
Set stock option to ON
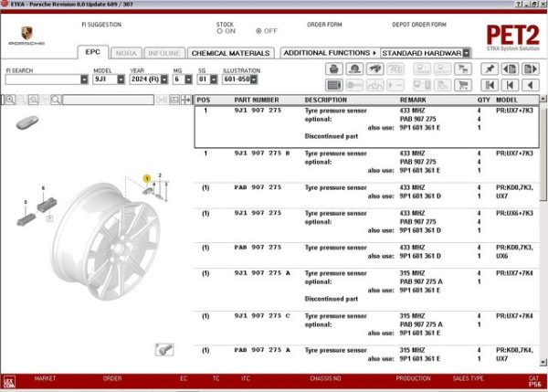[220, 31]
